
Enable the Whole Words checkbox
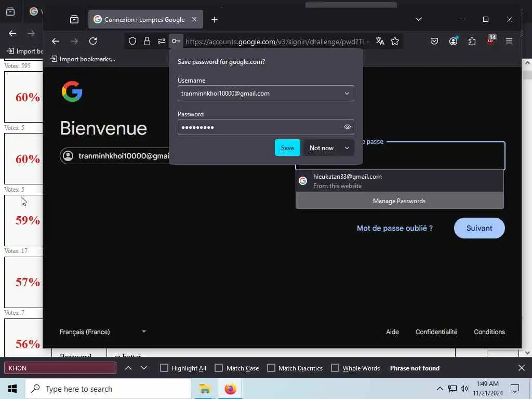335,368
